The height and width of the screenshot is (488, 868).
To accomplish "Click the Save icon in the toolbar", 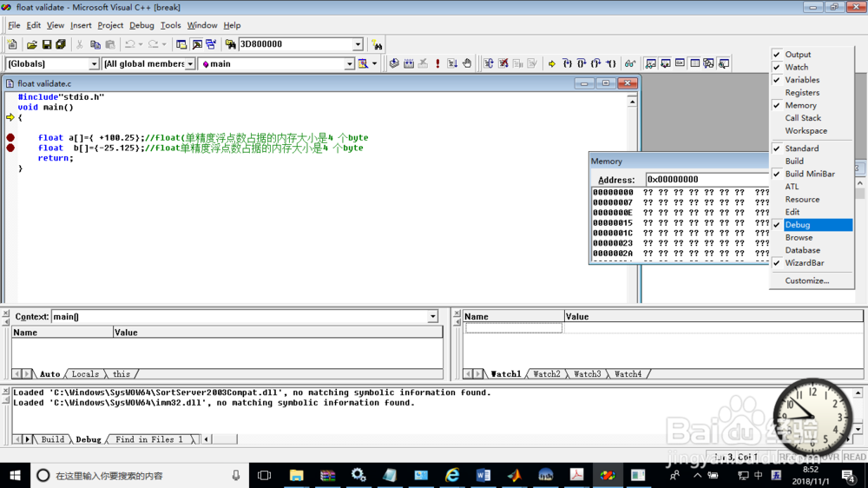I will click(47, 44).
